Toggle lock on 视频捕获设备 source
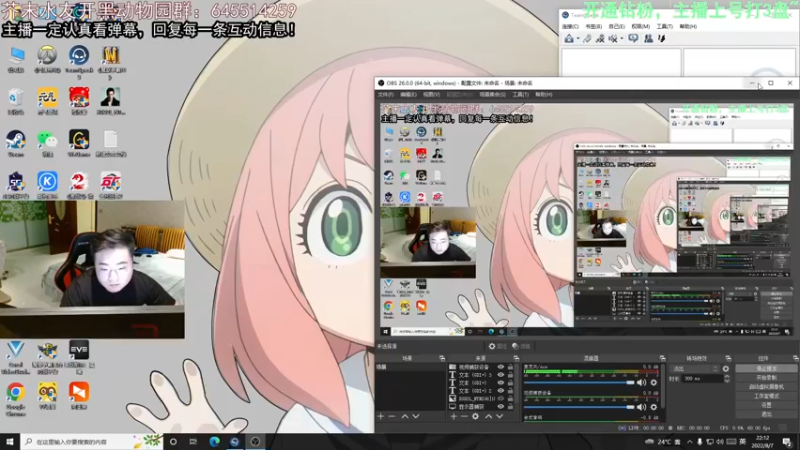This screenshot has width=800, height=450. click(x=510, y=367)
